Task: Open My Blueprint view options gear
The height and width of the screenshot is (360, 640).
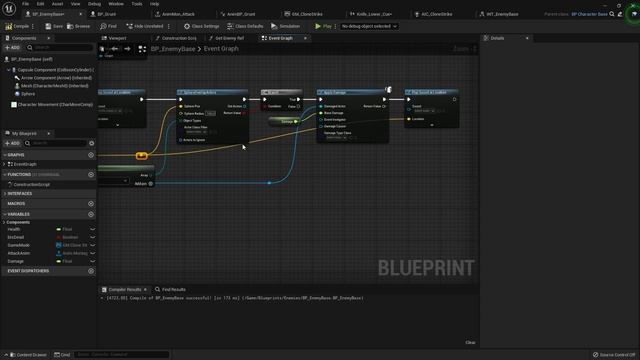Action: pyautogui.click(x=91, y=143)
